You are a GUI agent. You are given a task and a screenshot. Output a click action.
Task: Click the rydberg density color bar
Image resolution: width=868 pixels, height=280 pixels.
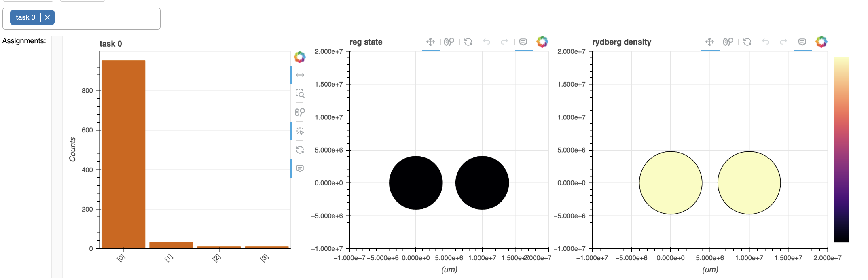coord(841,150)
